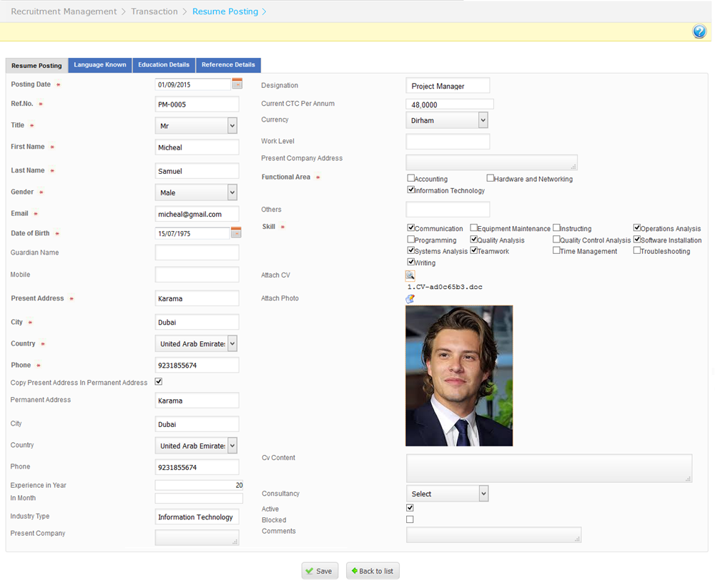
Task: Select the Resume Posting tab
Action: pos(36,65)
